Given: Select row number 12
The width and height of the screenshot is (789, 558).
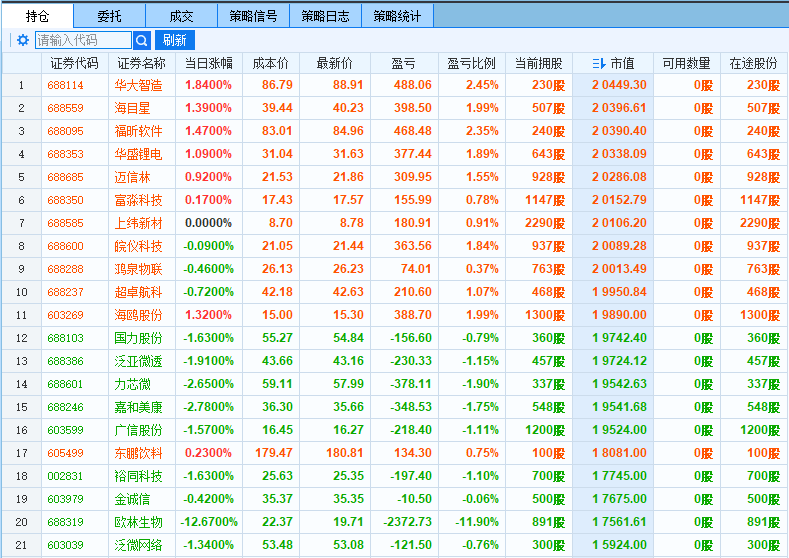Looking at the screenshot, I should pos(22,338).
